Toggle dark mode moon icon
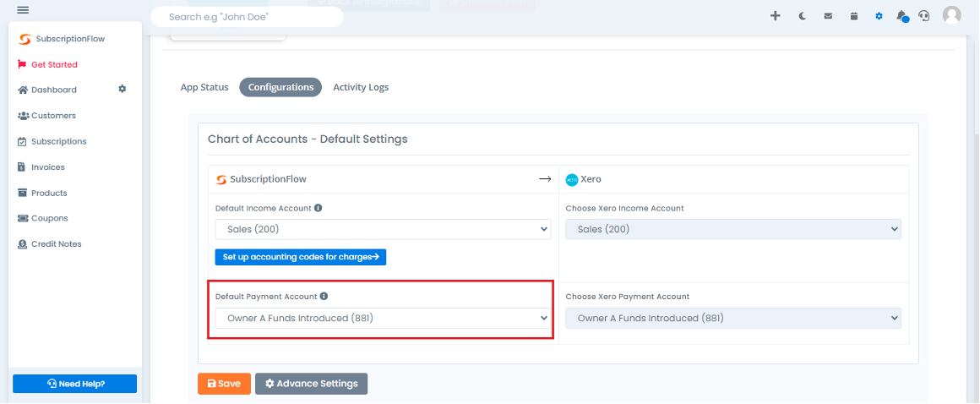The image size is (980, 404). click(803, 16)
